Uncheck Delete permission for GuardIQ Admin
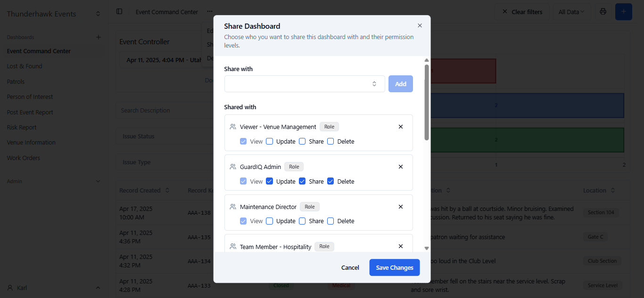 330,181
